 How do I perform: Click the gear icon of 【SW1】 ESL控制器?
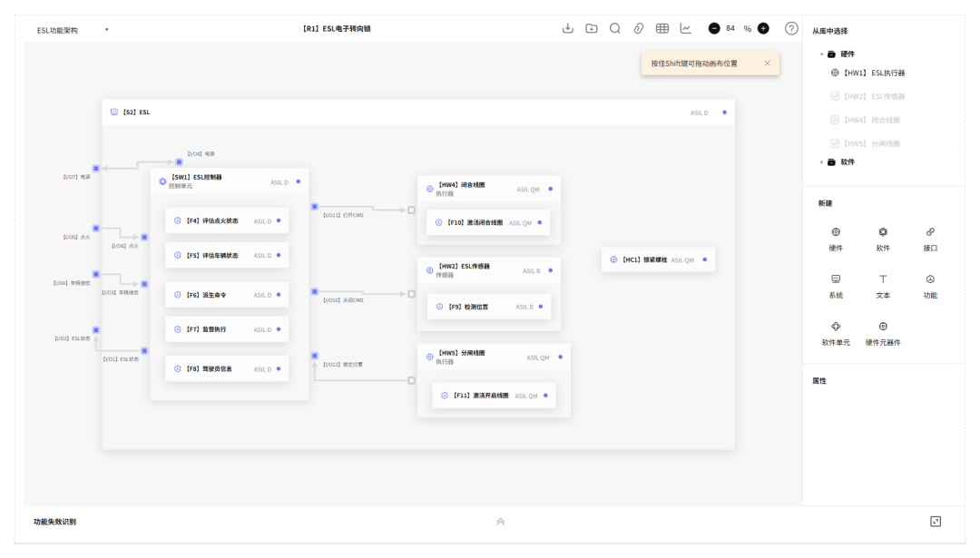[162, 181]
